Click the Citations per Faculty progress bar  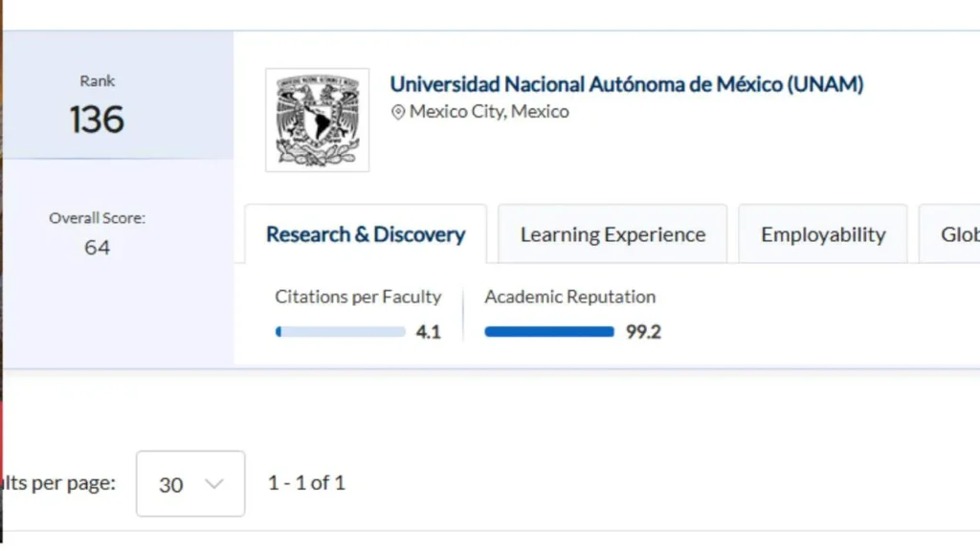340,332
